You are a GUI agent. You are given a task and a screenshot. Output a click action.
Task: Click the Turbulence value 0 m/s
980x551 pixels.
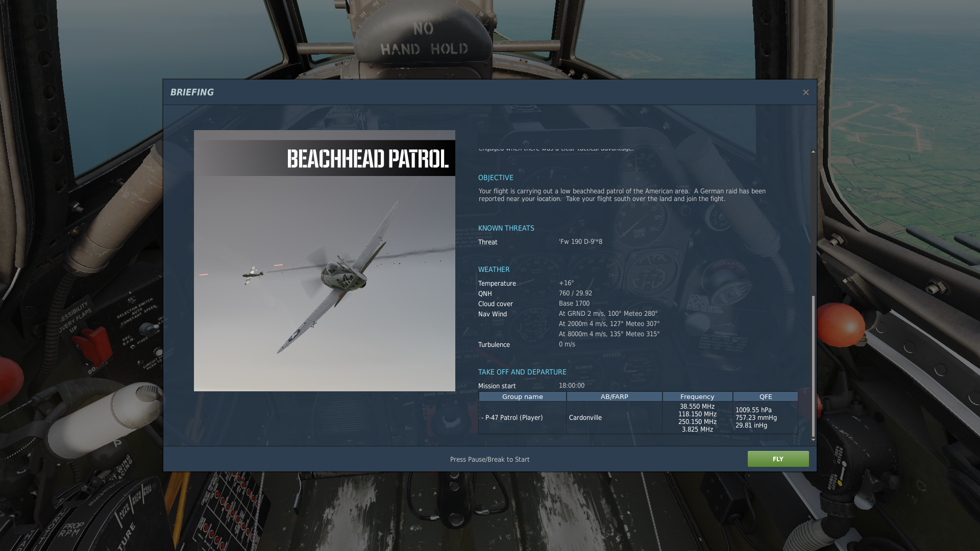tap(567, 344)
